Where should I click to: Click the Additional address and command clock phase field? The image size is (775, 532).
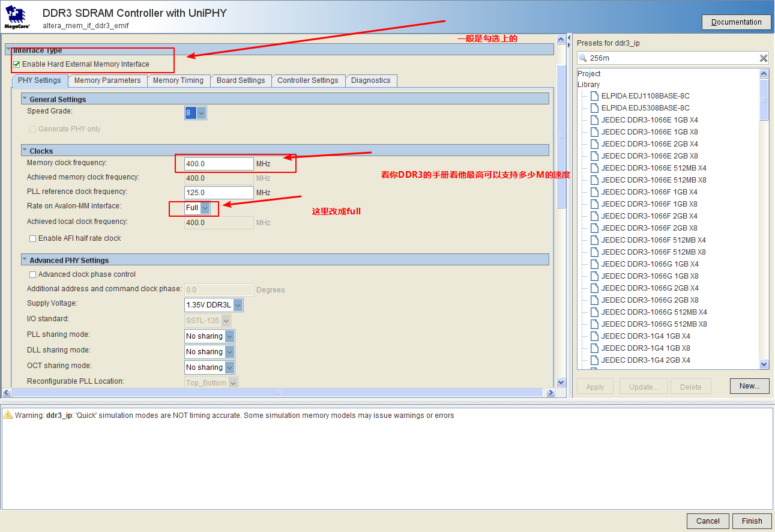tap(219, 290)
